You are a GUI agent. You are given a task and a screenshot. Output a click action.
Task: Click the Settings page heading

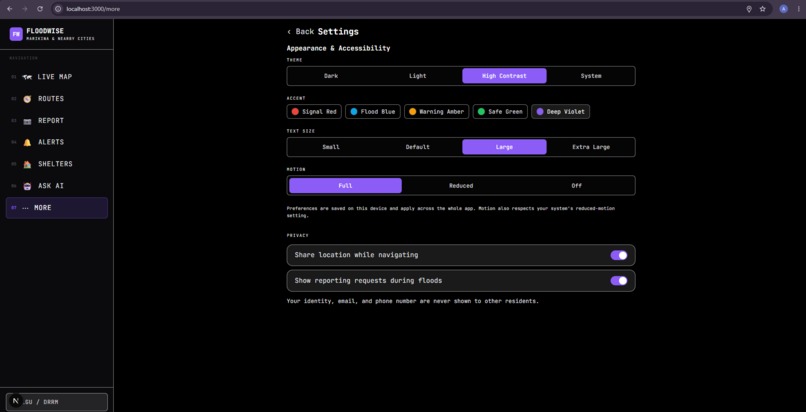(338, 32)
